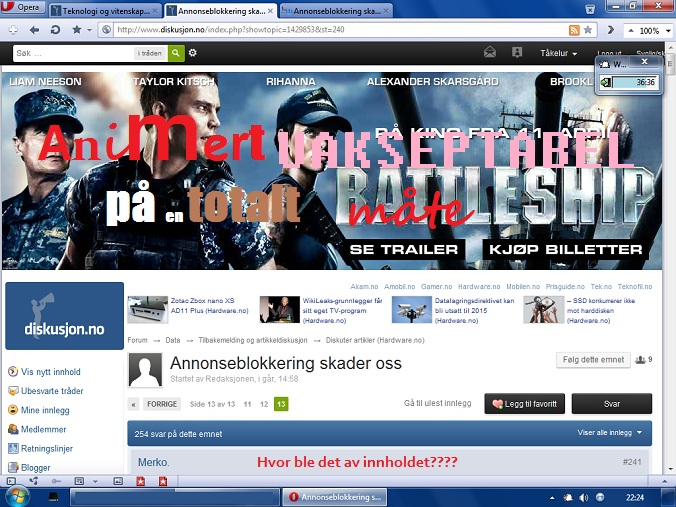Reload the page with refresh icon
This screenshot has width=676, height=507.
[x=55, y=30]
